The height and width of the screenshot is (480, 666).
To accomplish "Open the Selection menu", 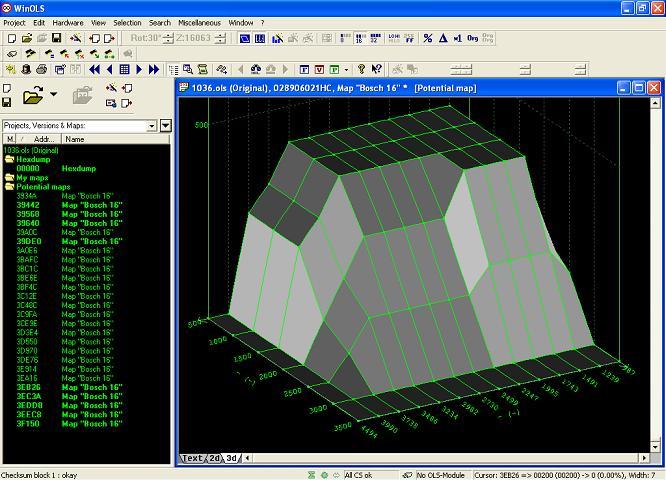I will coord(127,23).
